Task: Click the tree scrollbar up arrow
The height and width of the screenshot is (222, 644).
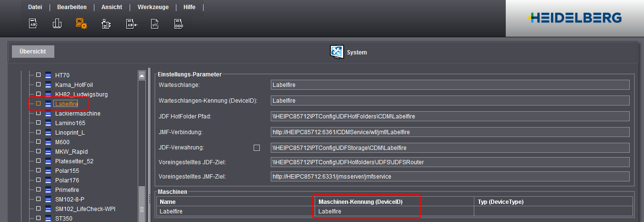Action: click(142, 75)
